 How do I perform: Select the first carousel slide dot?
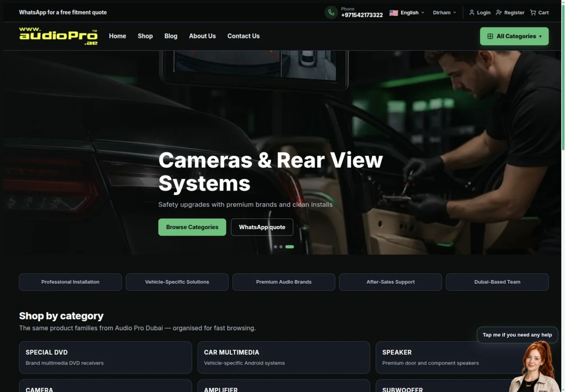[275, 247]
